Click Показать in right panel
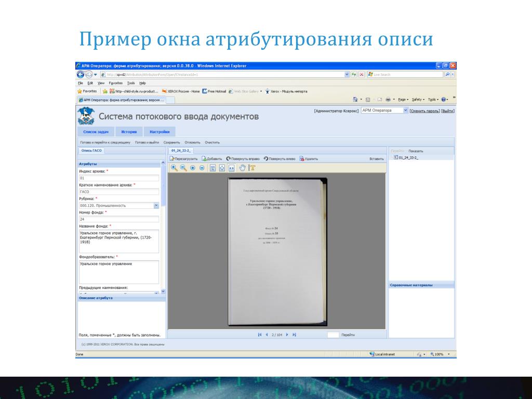Screen dimensions: 532x399 416,151
